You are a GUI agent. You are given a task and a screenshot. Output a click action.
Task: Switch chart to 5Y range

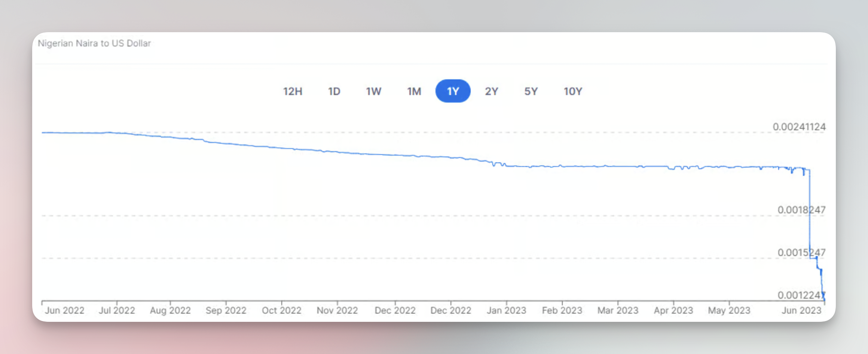(x=531, y=91)
